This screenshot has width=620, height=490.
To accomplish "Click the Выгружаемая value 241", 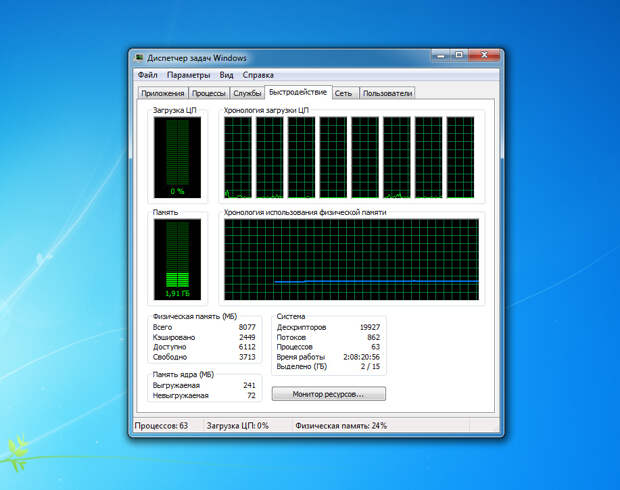I will pyautogui.click(x=250, y=385).
